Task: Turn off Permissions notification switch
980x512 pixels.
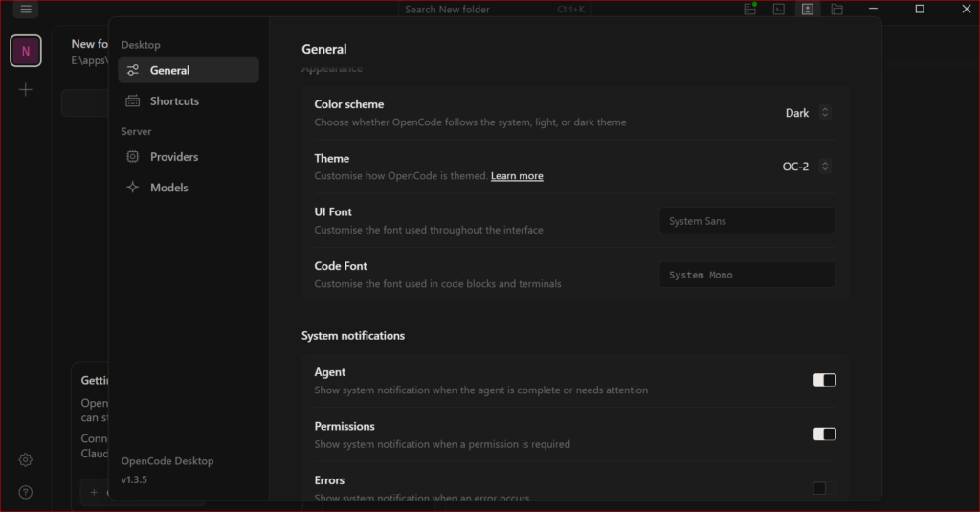Action: point(824,434)
